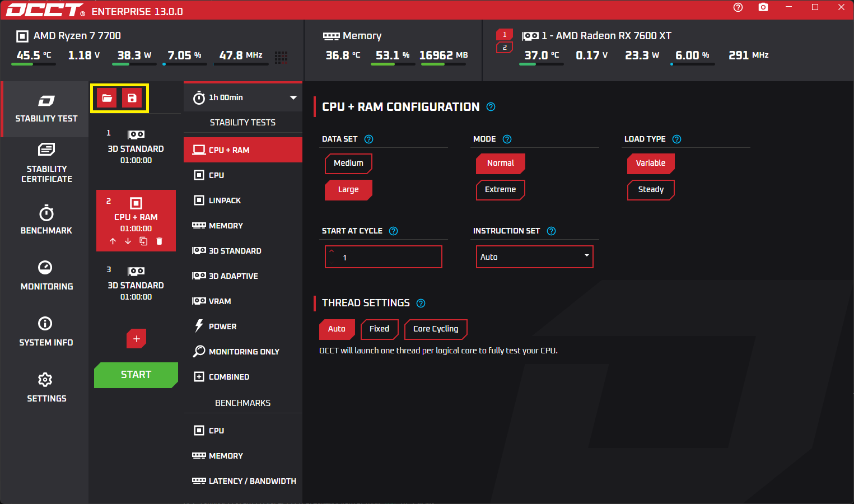Move CPU + RAM test down in schedule
Image resolution: width=854 pixels, height=504 pixels.
(x=128, y=241)
